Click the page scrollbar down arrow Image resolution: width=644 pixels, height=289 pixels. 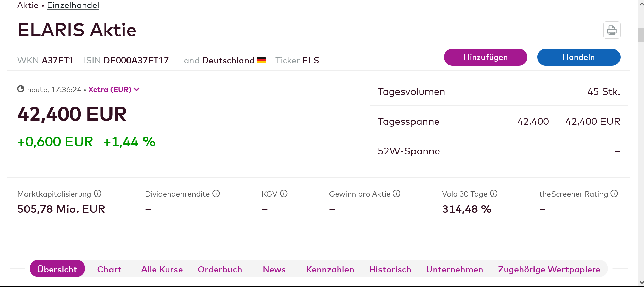point(641,282)
